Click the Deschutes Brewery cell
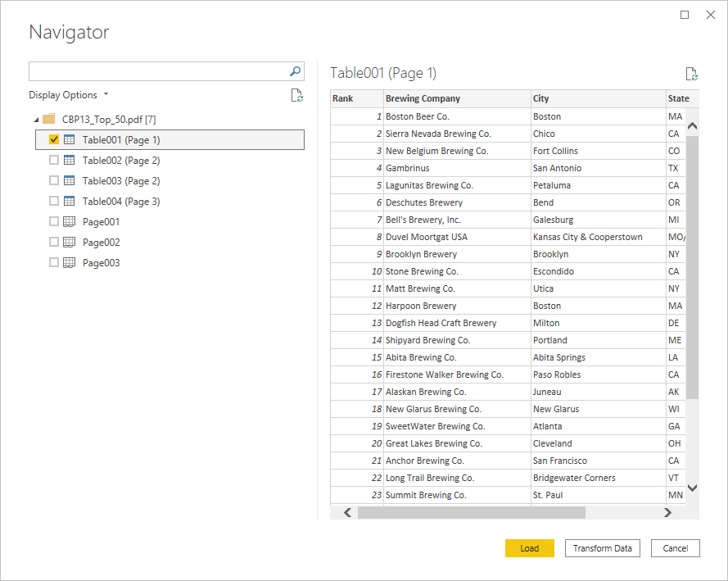Screen dimensions: 728x581 [457, 202]
